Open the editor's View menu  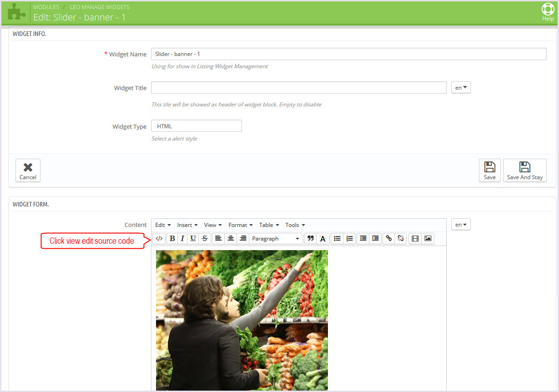point(213,225)
